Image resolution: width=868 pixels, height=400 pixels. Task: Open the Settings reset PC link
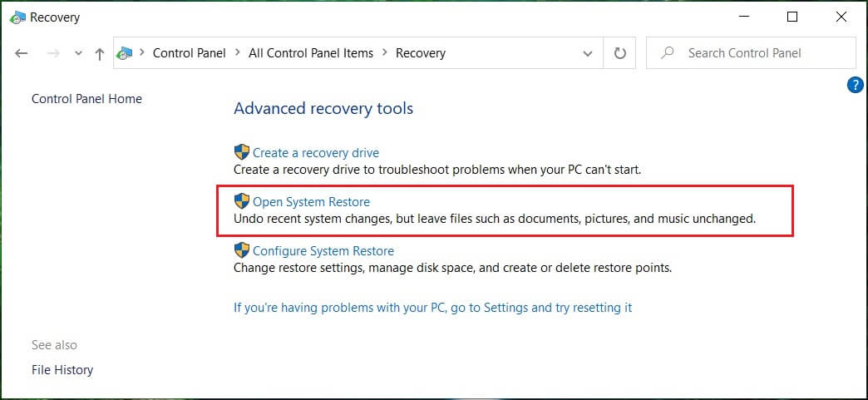(x=432, y=308)
